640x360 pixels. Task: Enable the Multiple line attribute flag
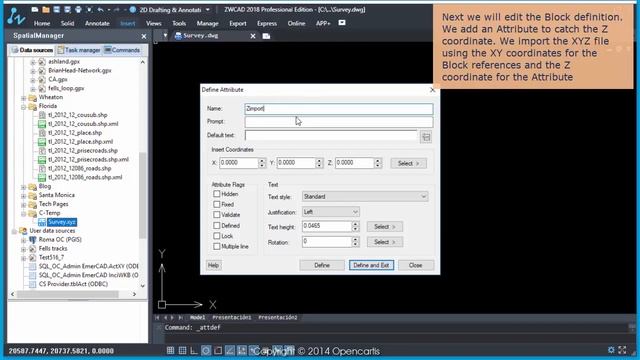tap(217, 246)
